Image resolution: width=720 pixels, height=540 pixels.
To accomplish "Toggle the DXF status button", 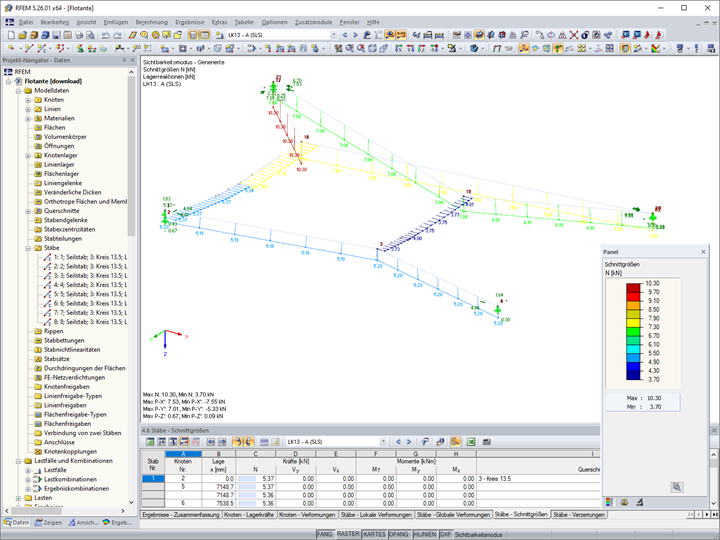I will (x=445, y=534).
